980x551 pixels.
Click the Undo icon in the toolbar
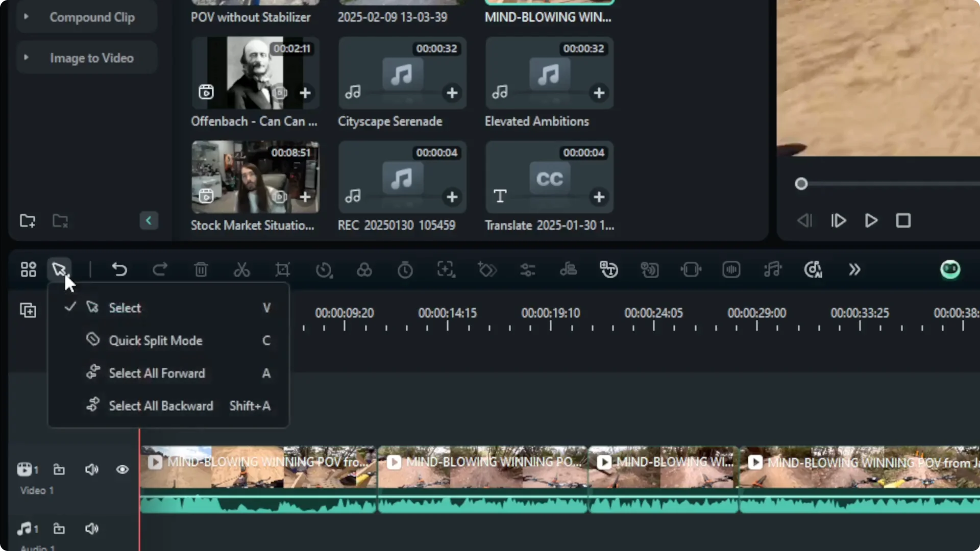click(119, 269)
